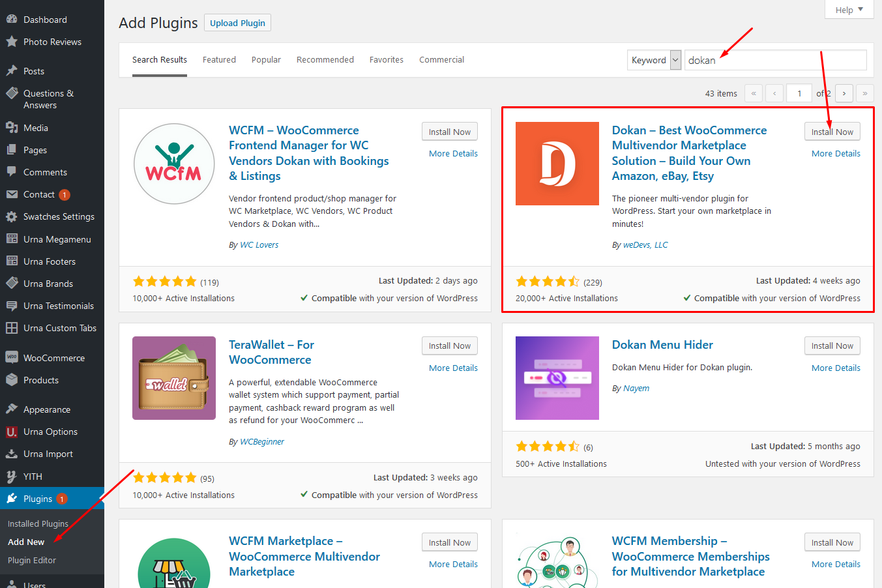Click the Posts pushpin icon
This screenshot has height=588, width=882.
(x=12, y=71)
